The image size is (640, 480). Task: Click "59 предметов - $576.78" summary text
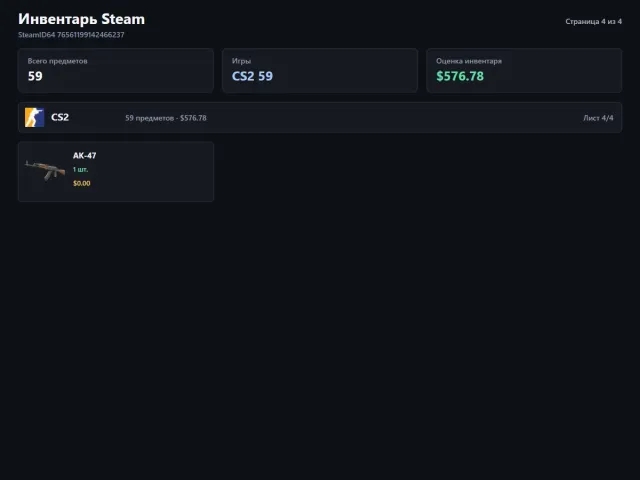(x=166, y=118)
